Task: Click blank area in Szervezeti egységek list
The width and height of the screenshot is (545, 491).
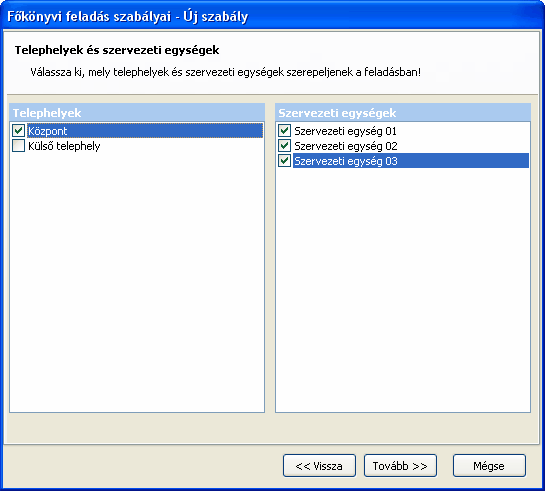Action: pos(403,288)
